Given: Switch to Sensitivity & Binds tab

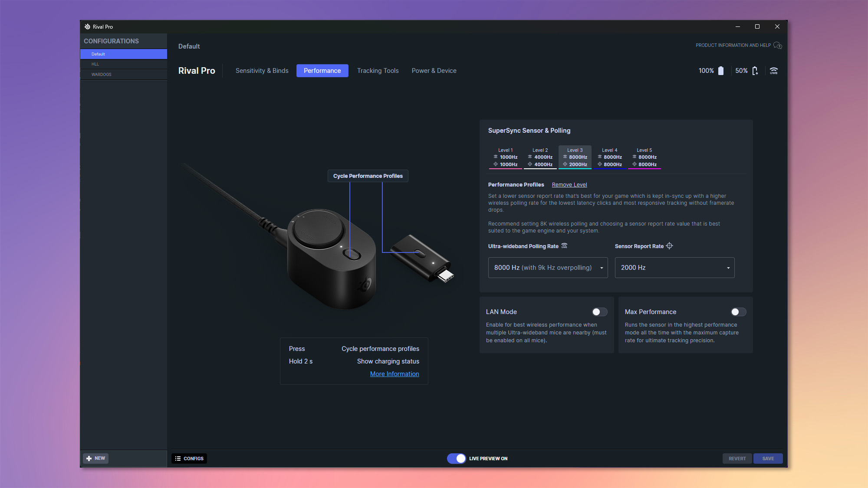Looking at the screenshot, I should tap(262, 71).
